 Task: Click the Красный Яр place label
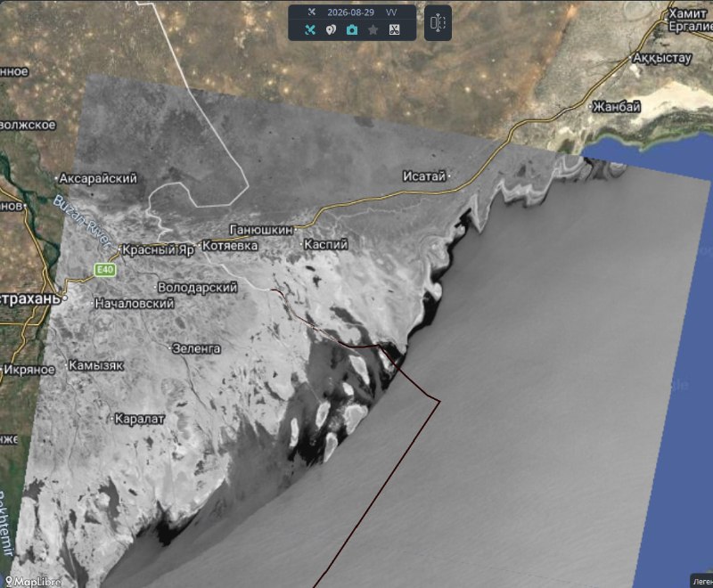point(159,250)
